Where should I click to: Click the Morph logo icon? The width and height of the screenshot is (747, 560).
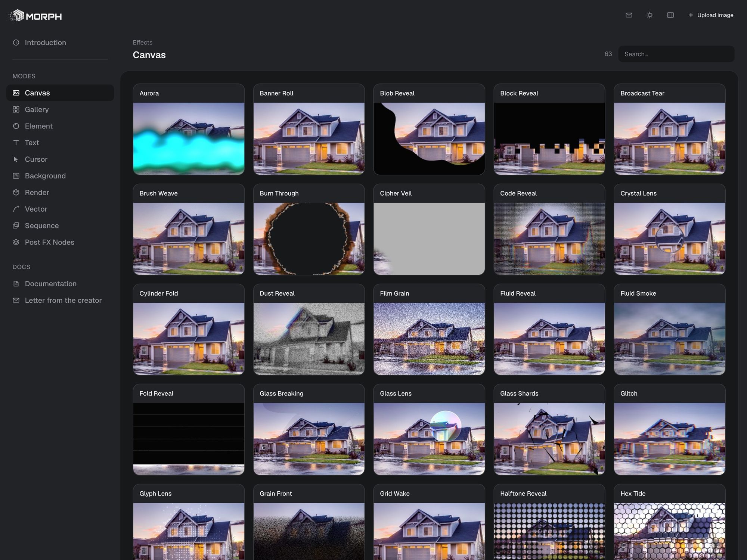16,16
